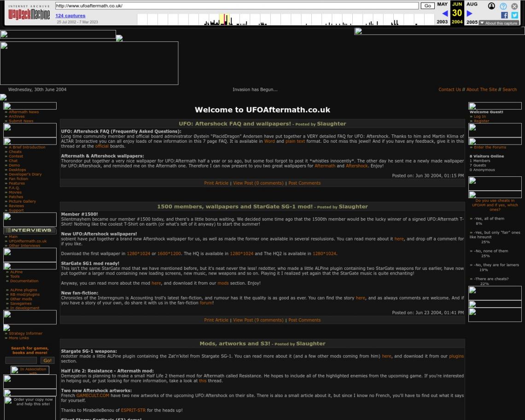This screenshot has width=525, height=420.
Task: Open the Cheats sidebar page
Action: coord(15,152)
